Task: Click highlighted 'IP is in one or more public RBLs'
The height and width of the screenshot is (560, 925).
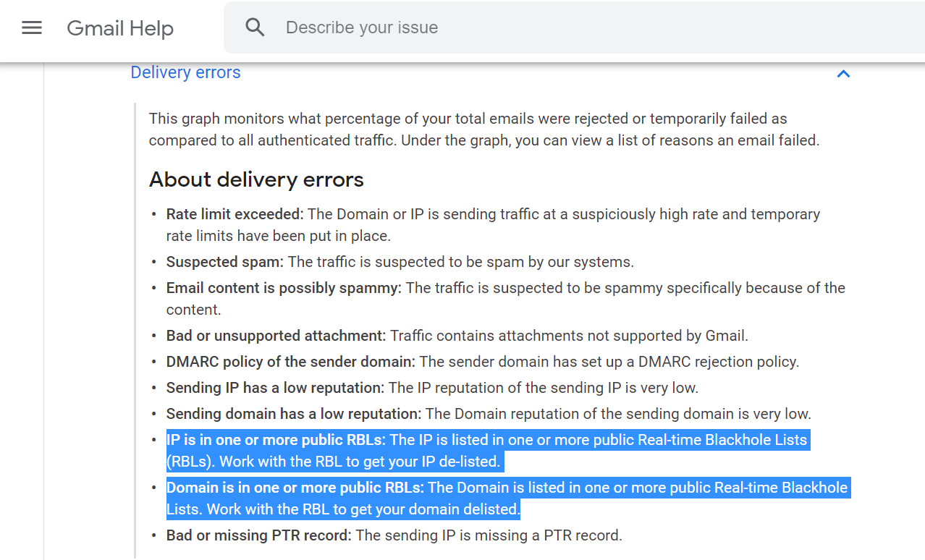Action: (276, 440)
